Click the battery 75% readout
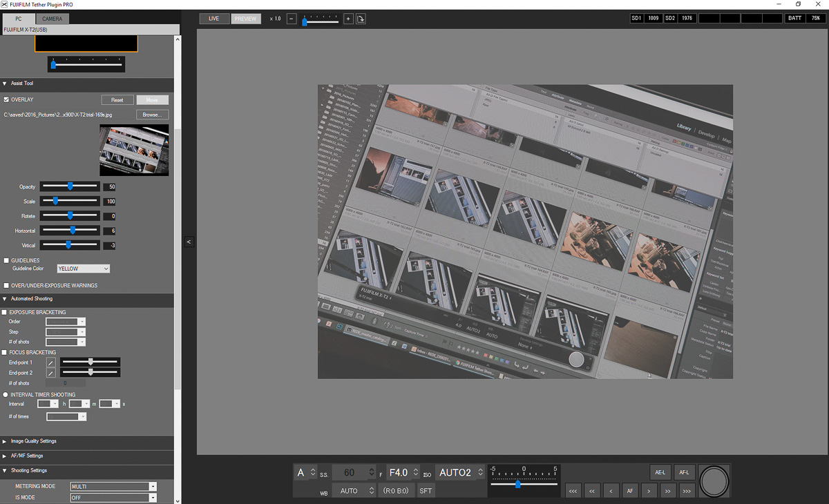 click(x=815, y=19)
